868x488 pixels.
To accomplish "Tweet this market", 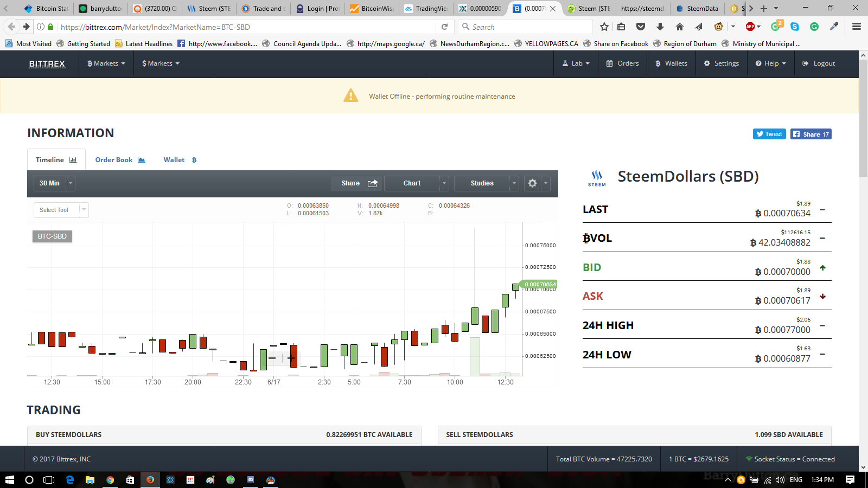I will (769, 134).
